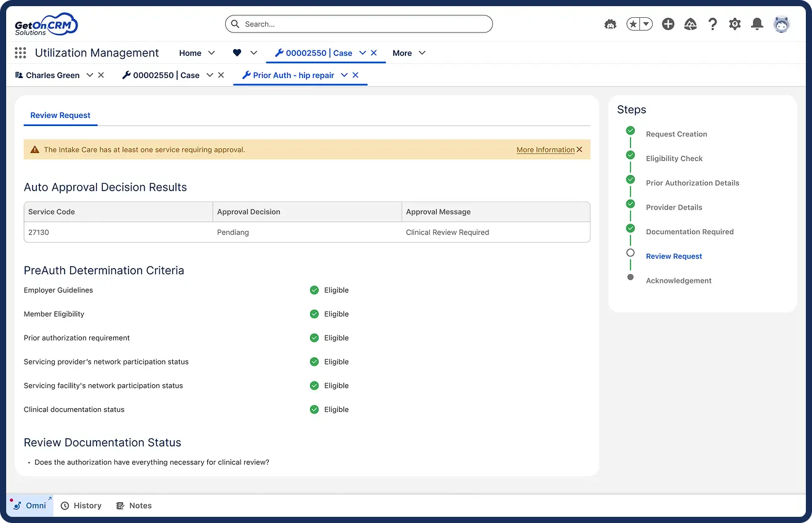Close the Charles Green subtab
Viewport: 812px width, 523px height.
pos(101,75)
